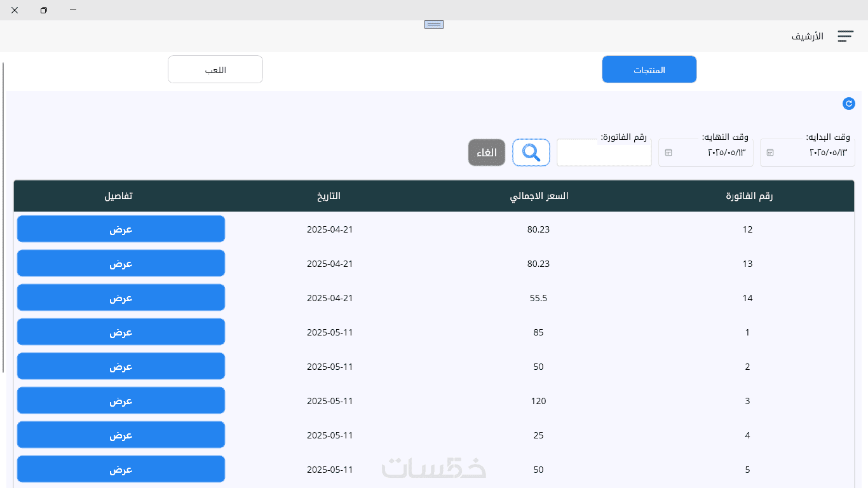Open the hamburger menu beside الأرشيف

[x=845, y=36]
